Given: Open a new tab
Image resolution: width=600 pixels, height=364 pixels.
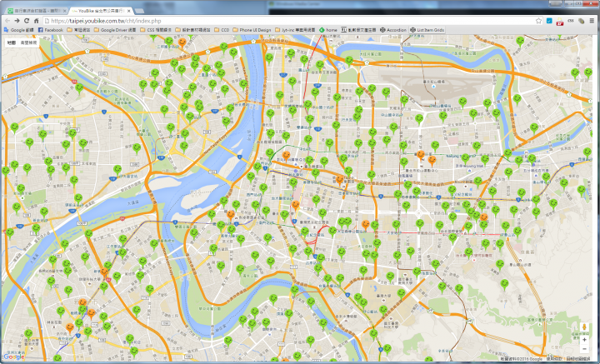Looking at the screenshot, I should (x=139, y=11).
